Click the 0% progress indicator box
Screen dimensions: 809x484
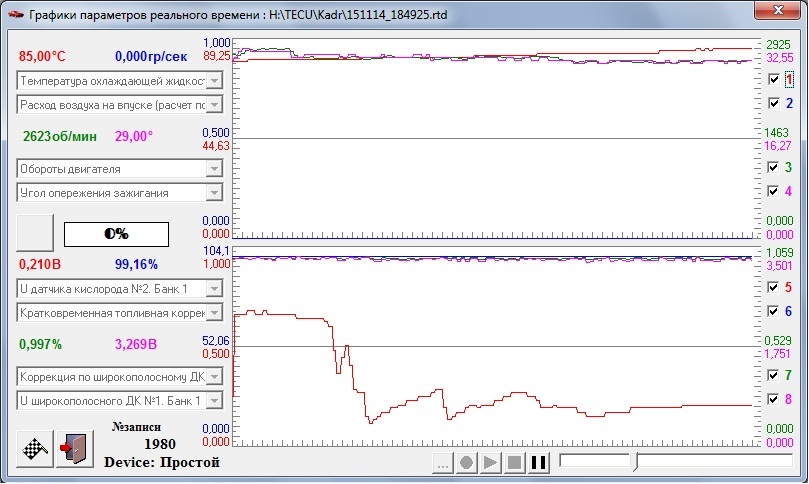[116, 233]
